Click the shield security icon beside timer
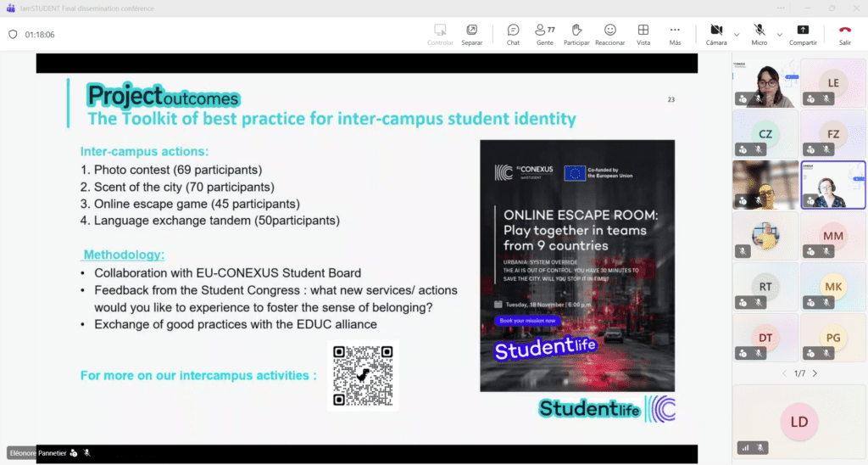The height and width of the screenshot is (465, 868). 13,34
